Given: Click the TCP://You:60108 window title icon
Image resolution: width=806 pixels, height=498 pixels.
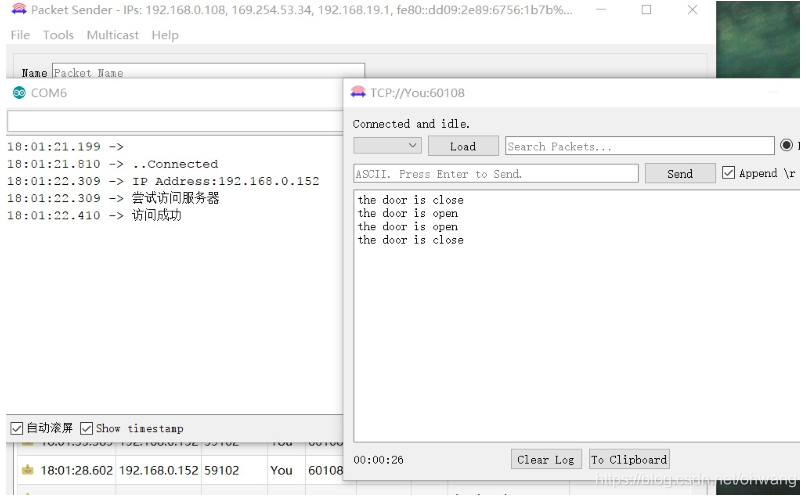Looking at the screenshot, I should coord(358,93).
